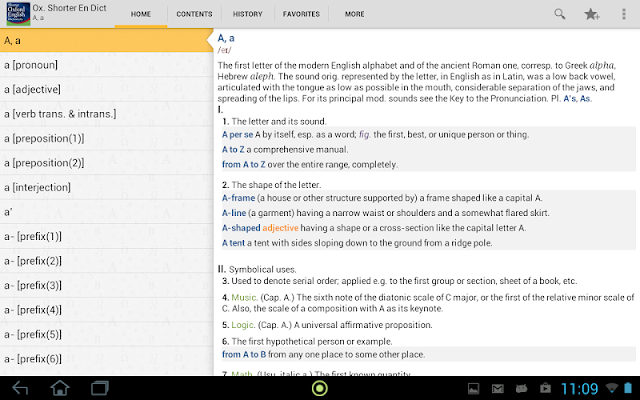Select 'a [interjection]' entry
The width and height of the screenshot is (640, 400).
pos(107,187)
